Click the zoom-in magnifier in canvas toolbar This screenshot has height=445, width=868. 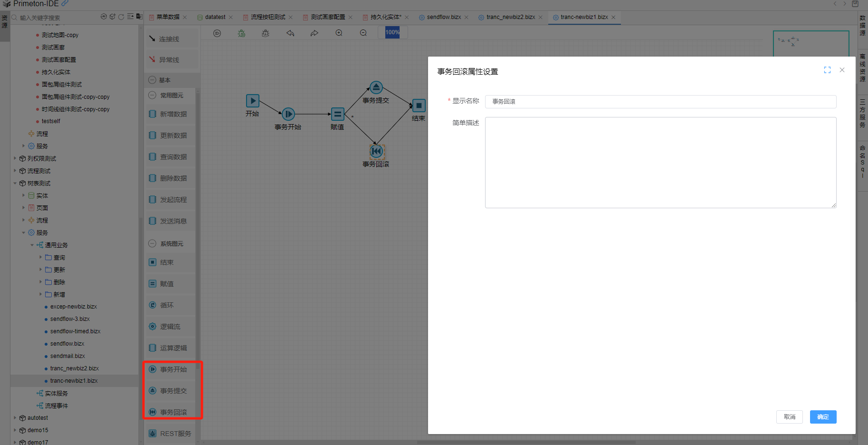[x=339, y=33]
